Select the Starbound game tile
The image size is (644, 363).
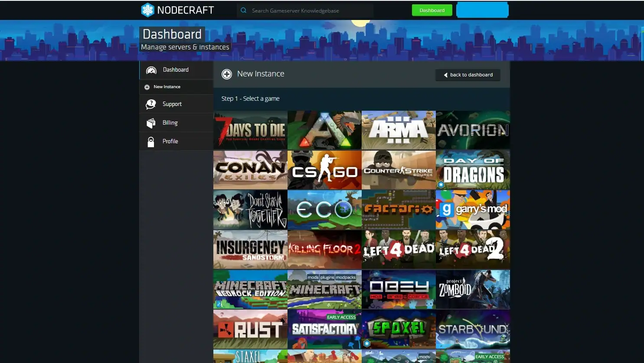(x=473, y=330)
